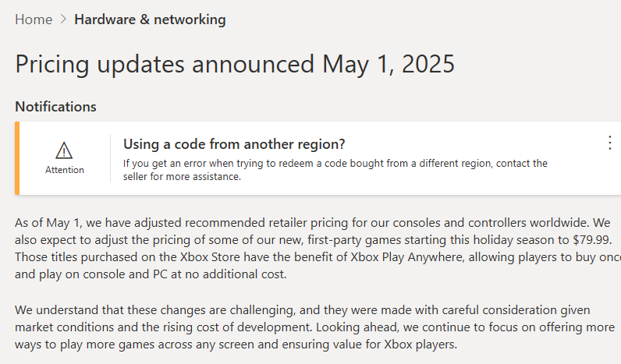Screen dimensions: 621x364
Task: Click the "Notifications" section heading
Action: click(x=55, y=107)
